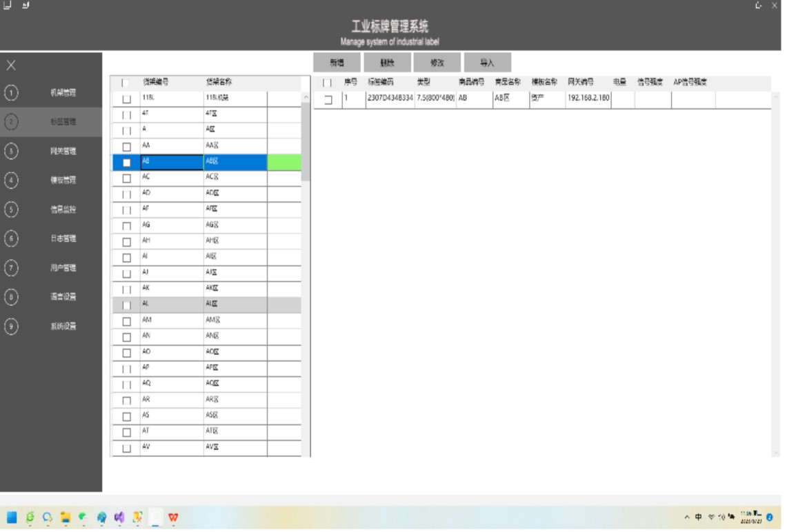
Task: Tick the checkbox for shelf AC
Action: (x=126, y=178)
